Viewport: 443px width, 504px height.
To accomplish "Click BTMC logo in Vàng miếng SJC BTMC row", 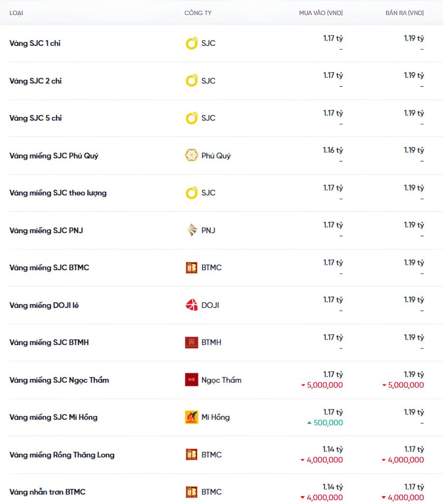I will point(191,267).
